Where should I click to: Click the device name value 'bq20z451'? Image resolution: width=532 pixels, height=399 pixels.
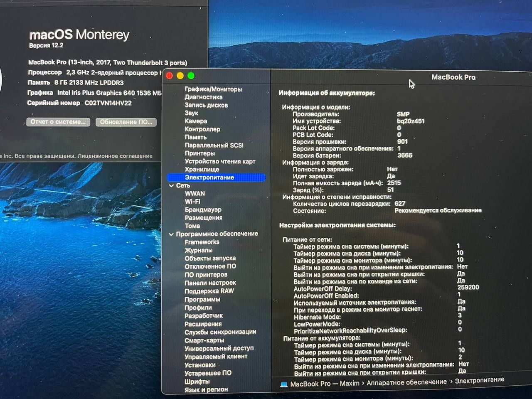click(411, 121)
